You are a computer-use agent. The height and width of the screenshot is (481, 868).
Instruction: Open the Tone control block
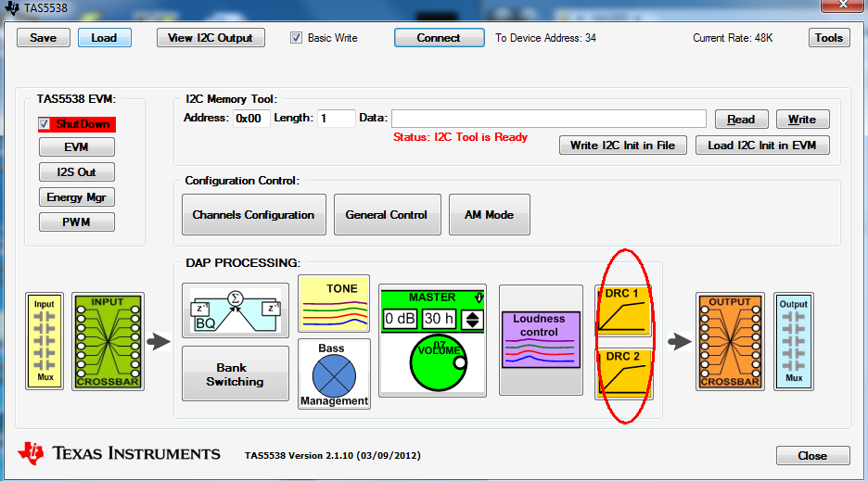coord(334,303)
